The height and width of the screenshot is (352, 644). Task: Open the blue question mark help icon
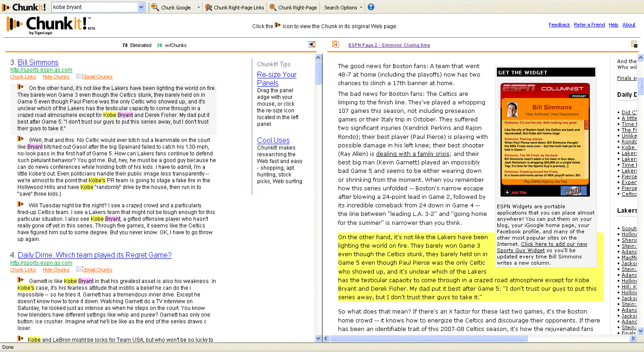click(x=371, y=7)
